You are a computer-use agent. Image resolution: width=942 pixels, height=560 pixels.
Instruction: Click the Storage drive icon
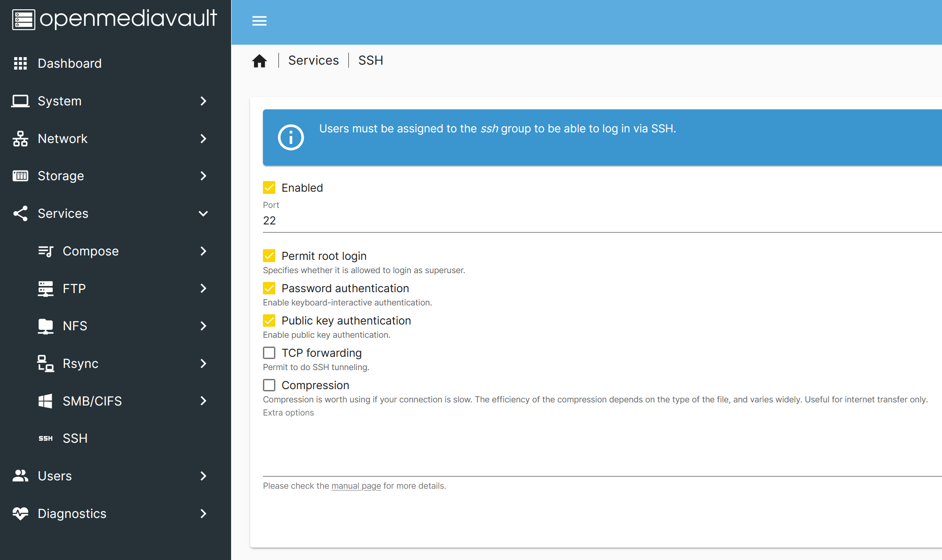point(20,176)
